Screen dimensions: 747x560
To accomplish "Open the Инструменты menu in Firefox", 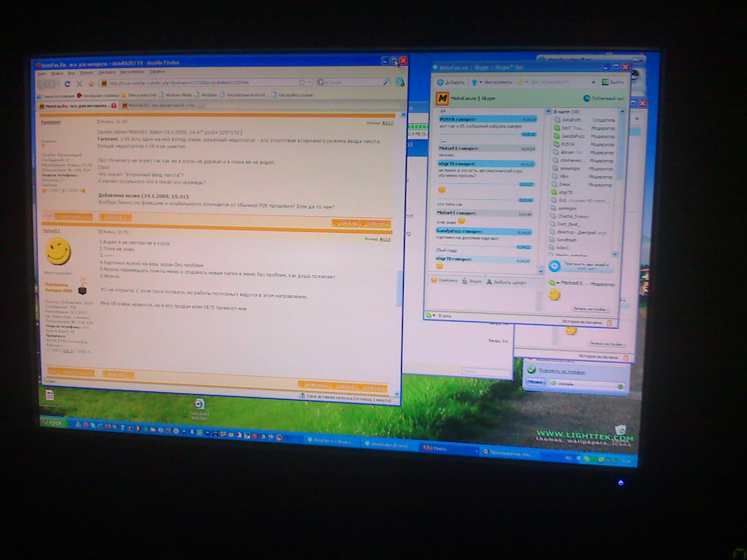I will click(x=132, y=72).
